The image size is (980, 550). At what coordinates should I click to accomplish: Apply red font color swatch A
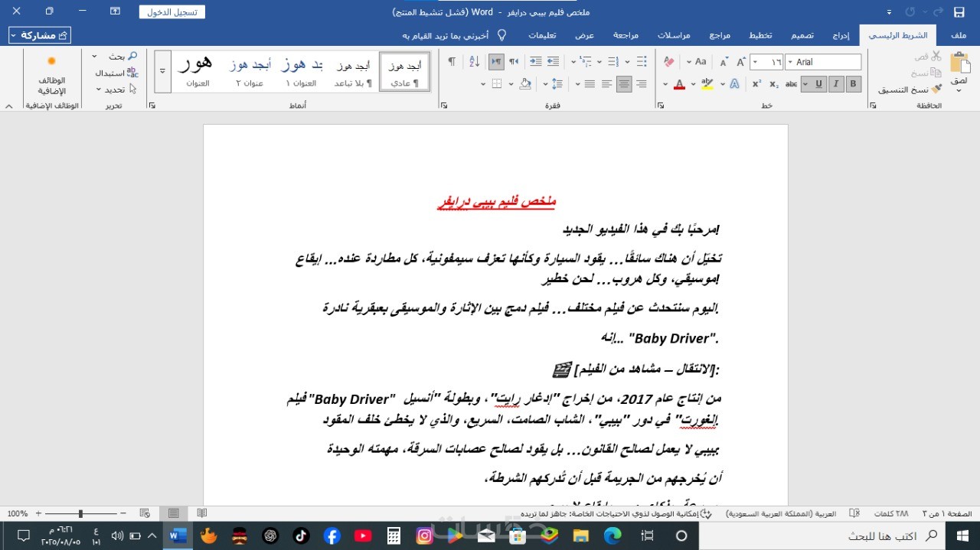[679, 84]
